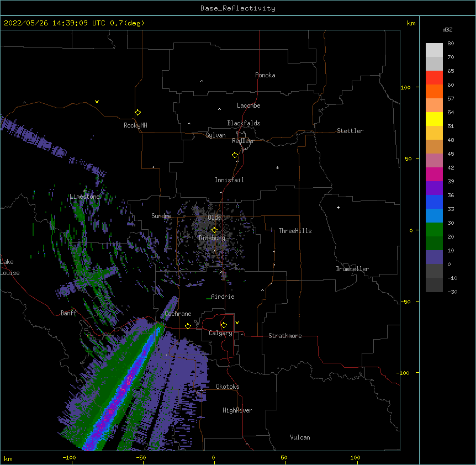Click the Blackfalds city label
This screenshot has width=476, height=465.
click(x=244, y=123)
